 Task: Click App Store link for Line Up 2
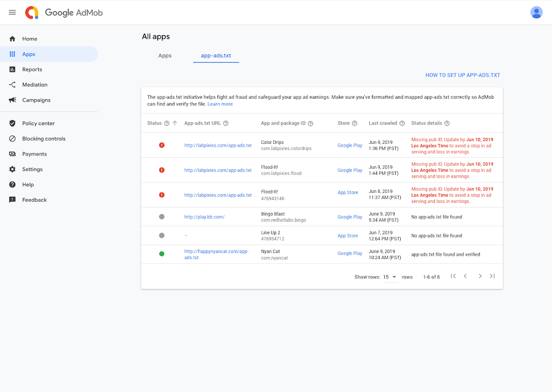tap(348, 235)
